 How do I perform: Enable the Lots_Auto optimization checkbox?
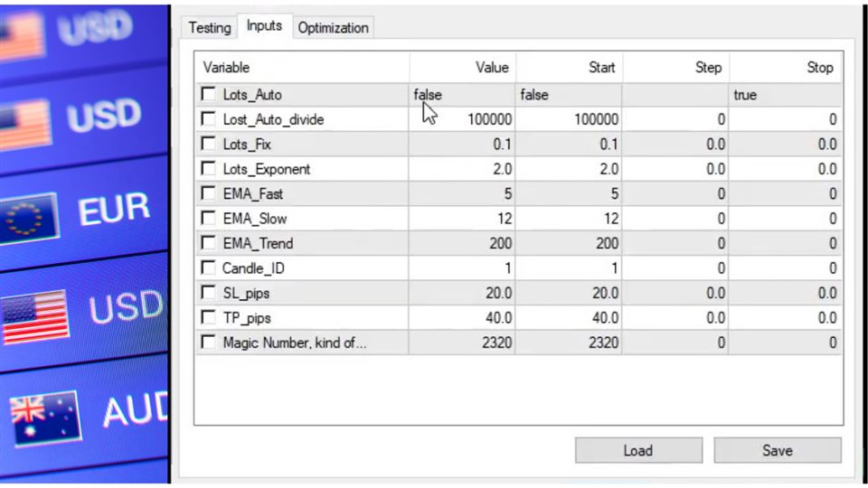pos(209,95)
